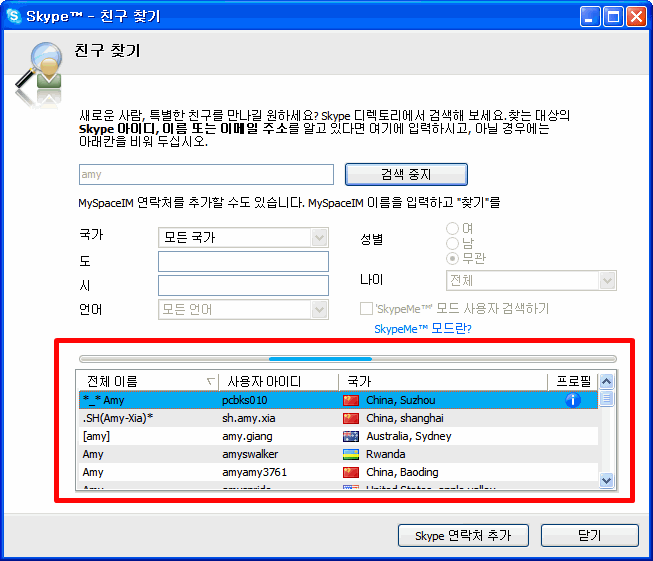Open the 나이 (전체) dropdown

(531, 280)
